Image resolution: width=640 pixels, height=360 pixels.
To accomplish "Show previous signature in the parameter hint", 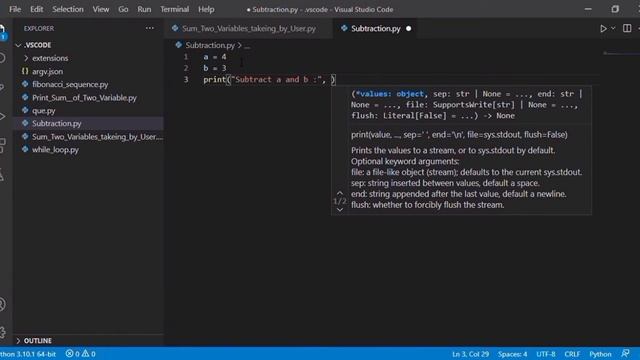I will [340, 193].
